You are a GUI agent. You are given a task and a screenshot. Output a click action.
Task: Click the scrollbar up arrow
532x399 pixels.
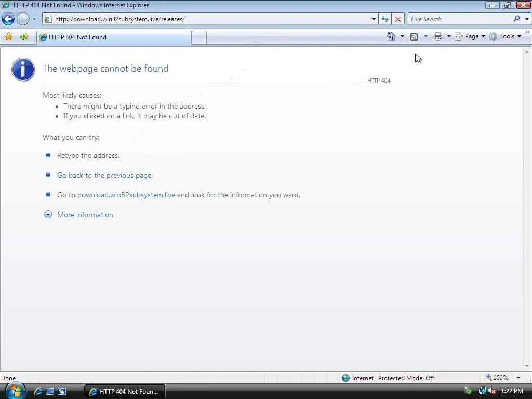(x=527, y=52)
